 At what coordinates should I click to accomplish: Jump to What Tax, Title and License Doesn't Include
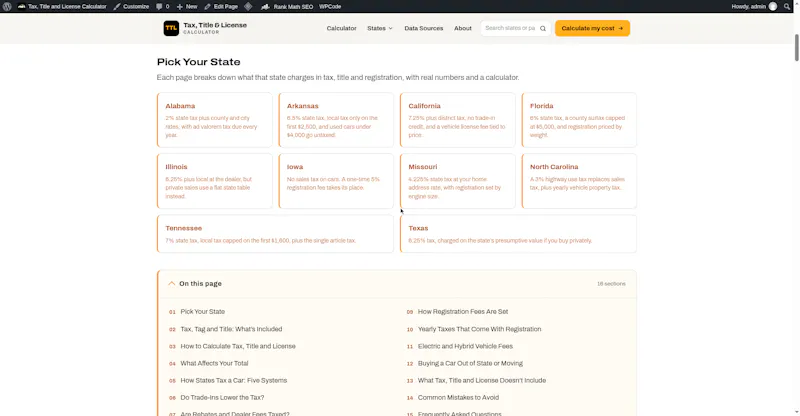click(x=482, y=380)
